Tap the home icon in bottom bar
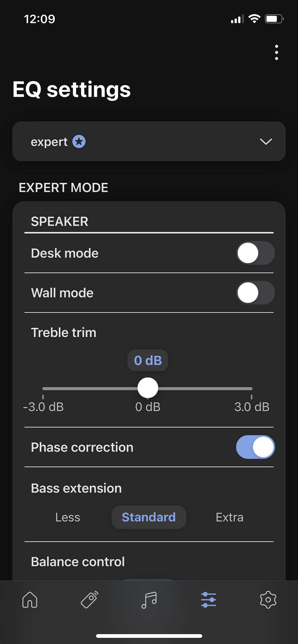Viewport: 298px width, 644px height. tap(30, 599)
